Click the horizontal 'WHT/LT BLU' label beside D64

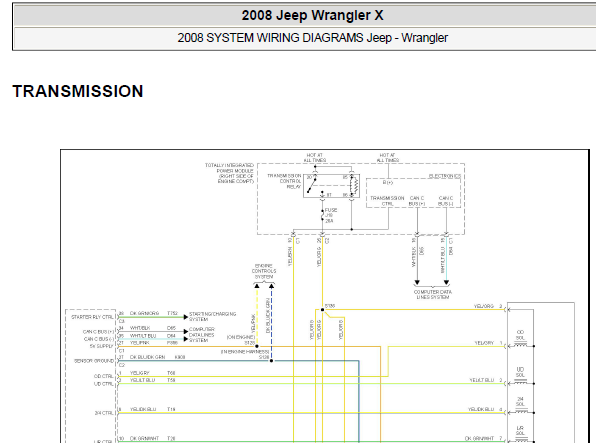tap(143, 336)
